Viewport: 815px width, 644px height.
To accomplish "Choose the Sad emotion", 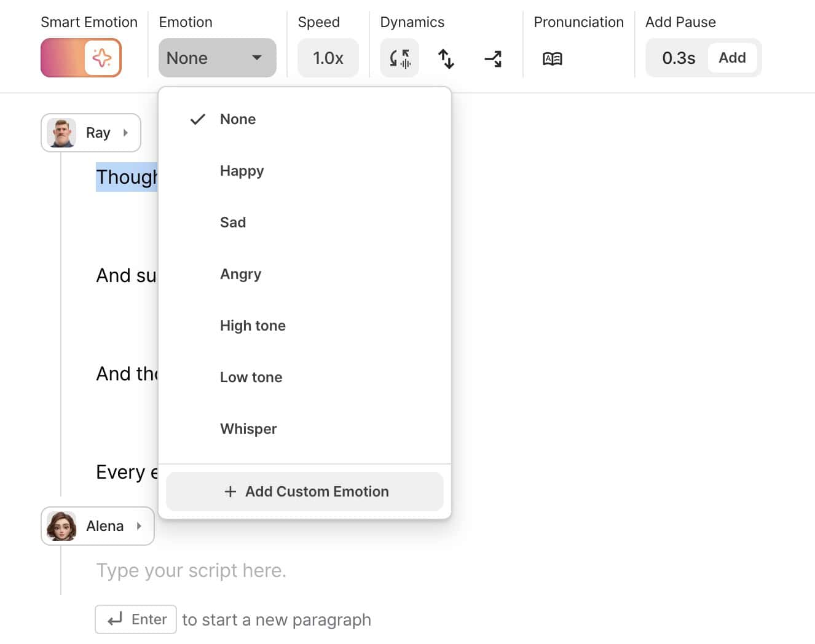I will pos(305,222).
